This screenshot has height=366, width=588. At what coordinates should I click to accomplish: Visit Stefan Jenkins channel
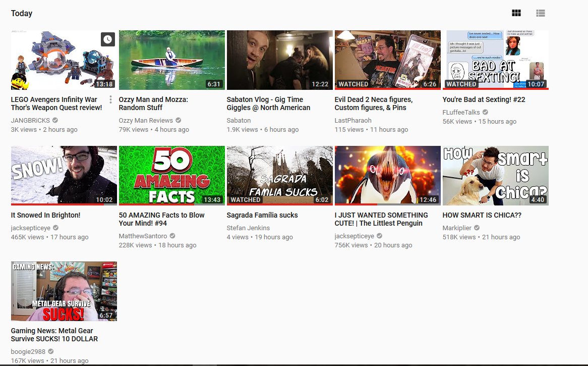pos(248,228)
